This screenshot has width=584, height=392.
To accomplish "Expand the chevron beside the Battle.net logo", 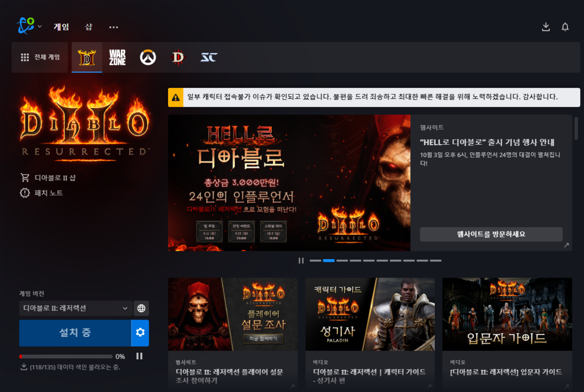I will [40, 27].
